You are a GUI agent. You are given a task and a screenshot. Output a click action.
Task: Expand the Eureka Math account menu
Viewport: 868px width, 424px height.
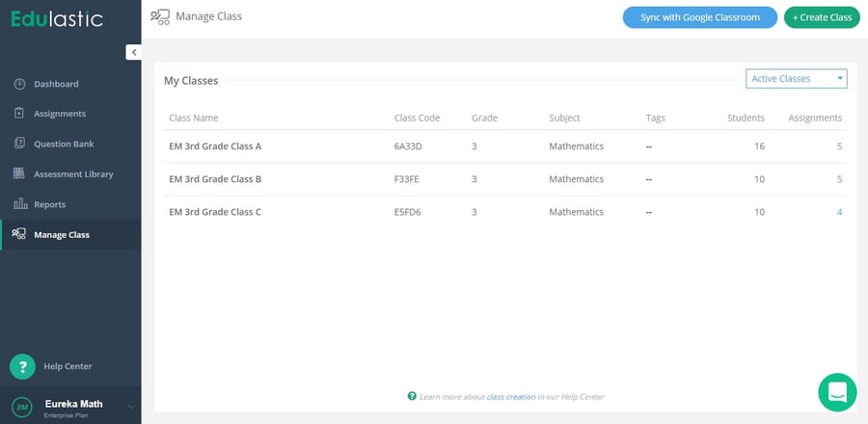point(131,408)
